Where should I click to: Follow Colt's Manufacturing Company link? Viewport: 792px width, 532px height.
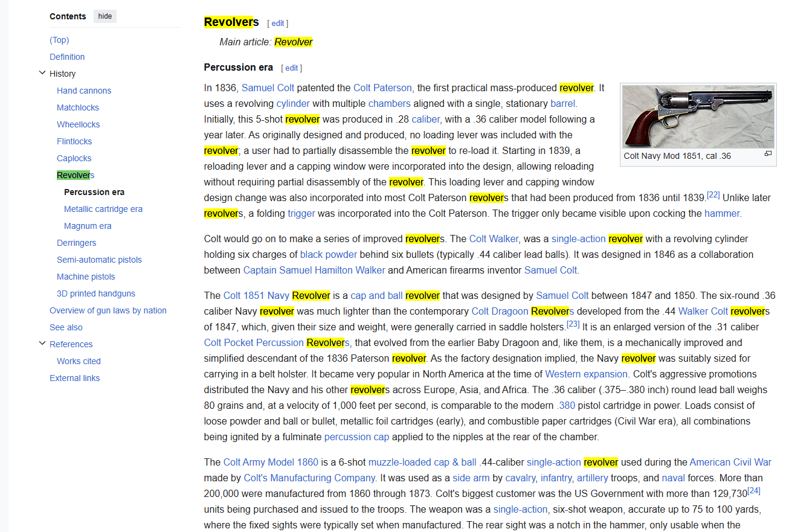tap(309, 478)
